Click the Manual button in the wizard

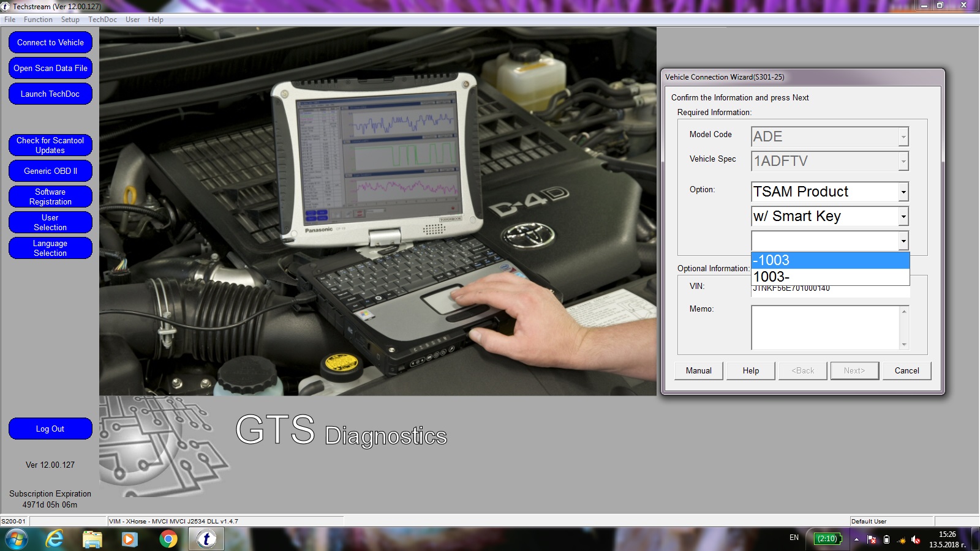698,370
